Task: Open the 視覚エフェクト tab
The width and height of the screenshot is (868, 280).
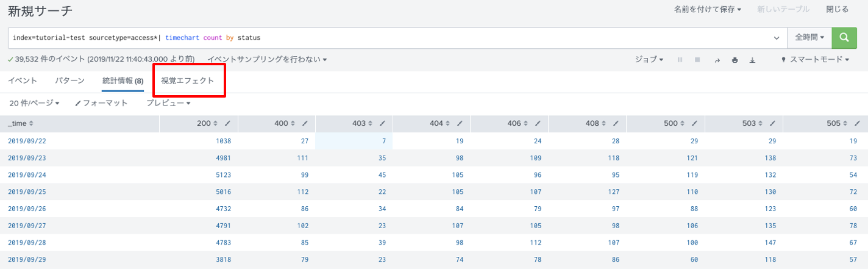Action: point(187,81)
